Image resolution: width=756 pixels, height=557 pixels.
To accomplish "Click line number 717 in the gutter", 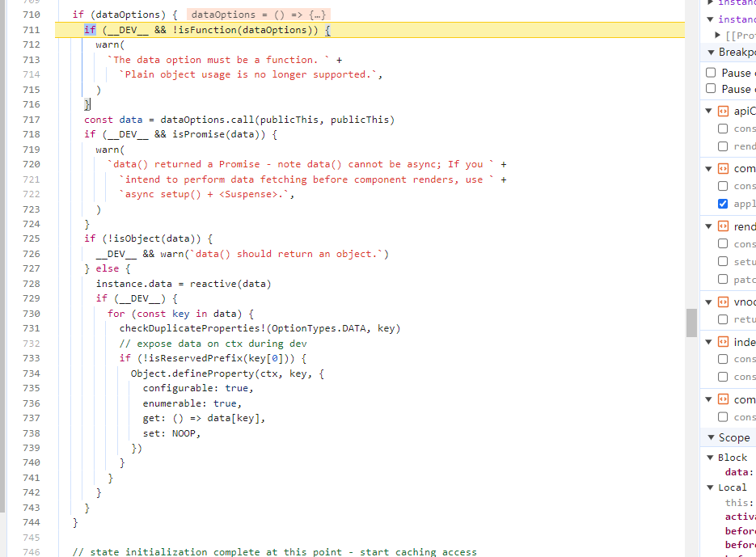I will [x=32, y=120].
